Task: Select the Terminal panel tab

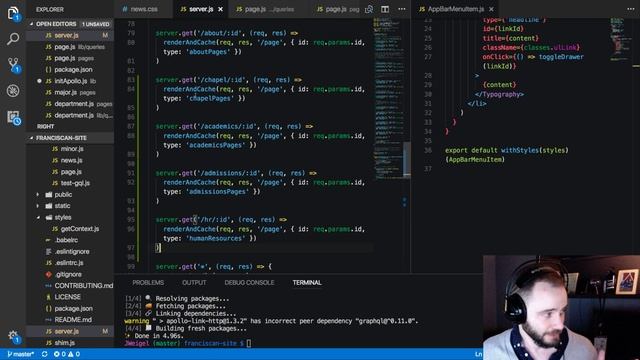Action: click(307, 282)
